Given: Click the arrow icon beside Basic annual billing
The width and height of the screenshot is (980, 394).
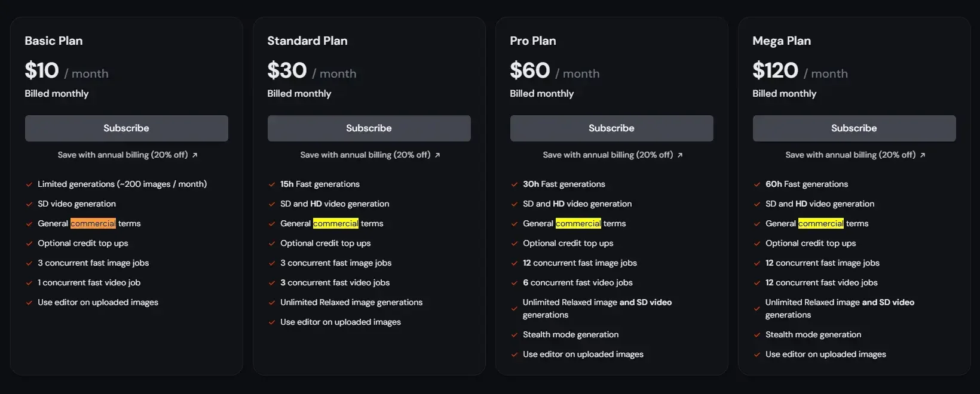Looking at the screenshot, I should (x=195, y=155).
